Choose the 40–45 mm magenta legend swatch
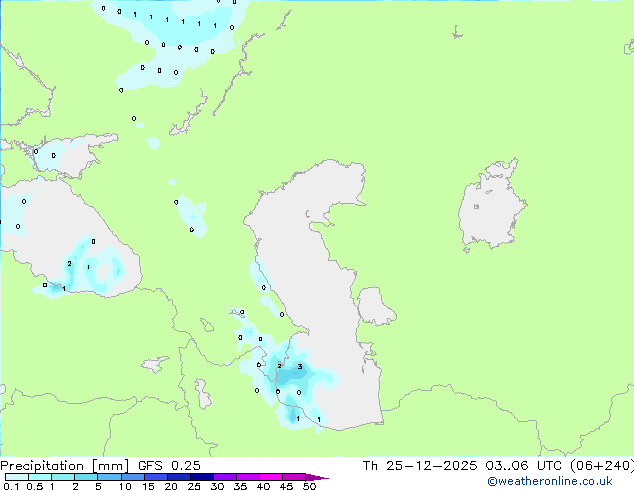Screen dimensions: 634x490 [274, 477]
